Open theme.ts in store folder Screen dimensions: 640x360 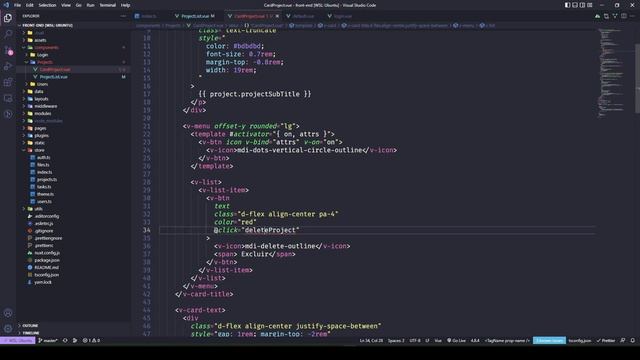pos(45,194)
